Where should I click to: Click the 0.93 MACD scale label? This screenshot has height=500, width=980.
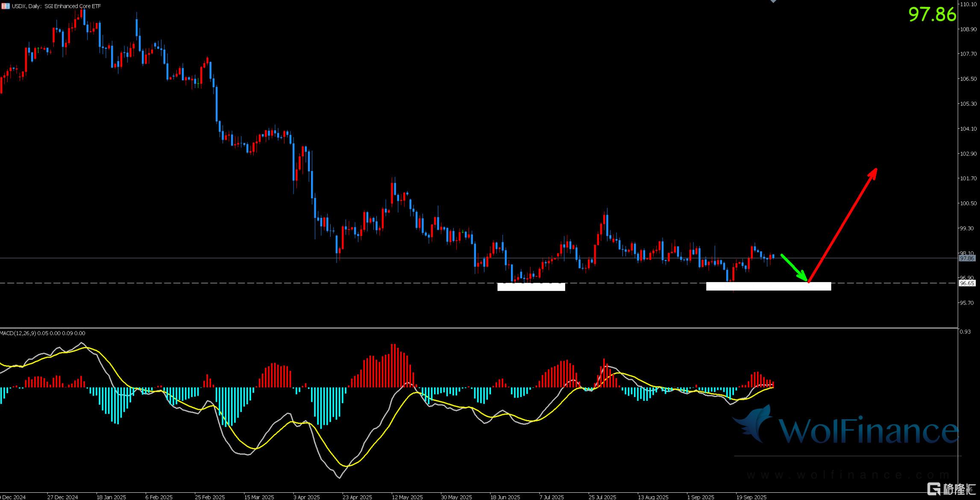[x=965, y=332]
